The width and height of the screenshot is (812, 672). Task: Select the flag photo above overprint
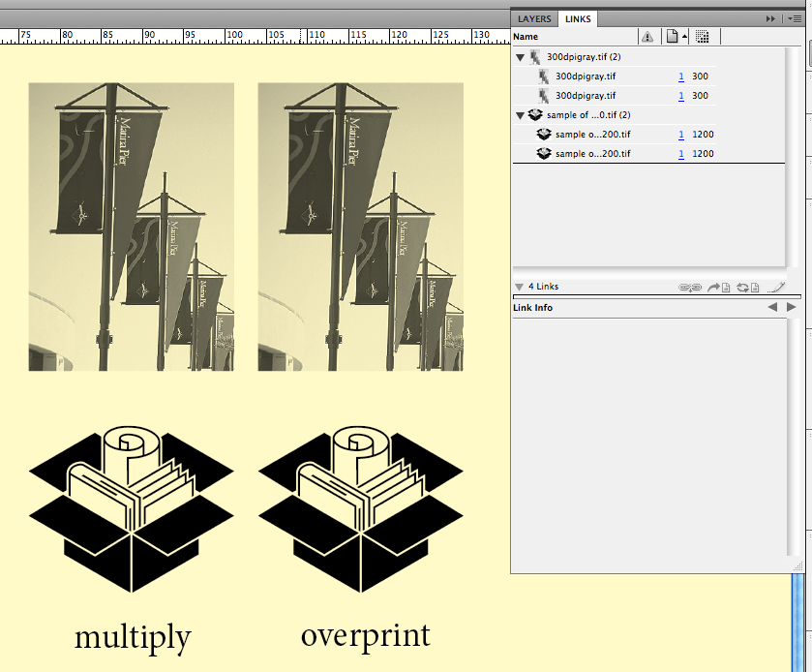click(x=360, y=227)
